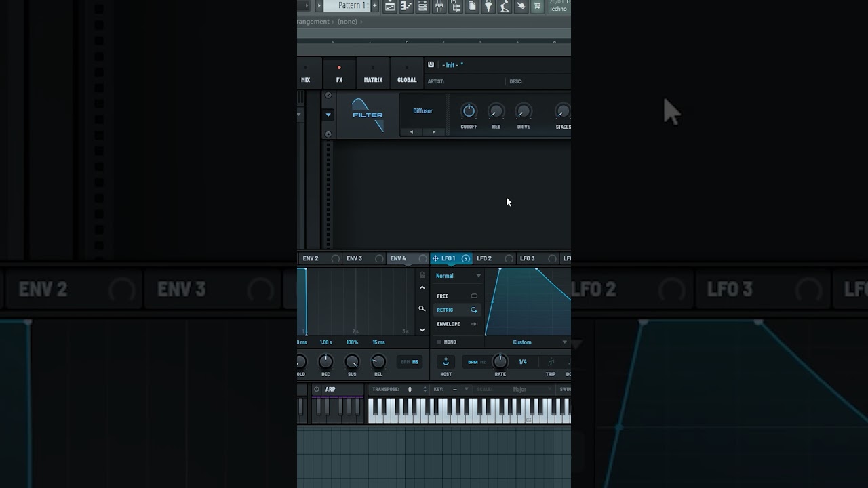Open the LFO Normal mode dropdown

click(x=458, y=276)
